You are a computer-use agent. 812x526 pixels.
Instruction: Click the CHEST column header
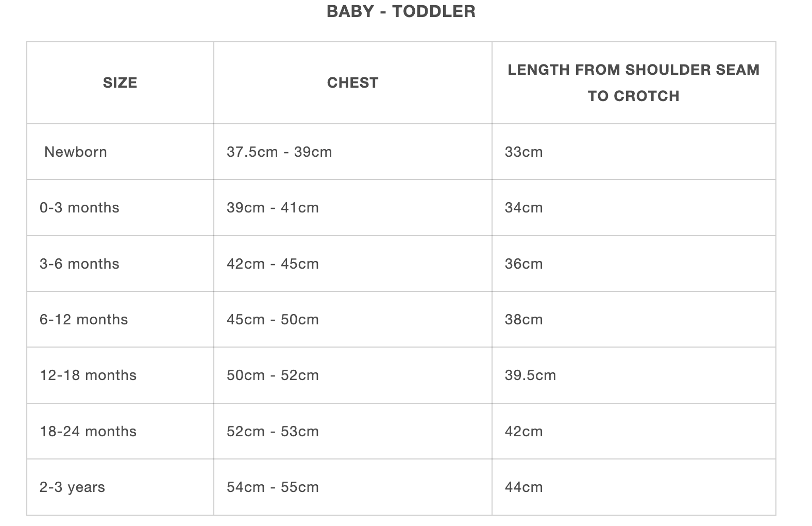pyautogui.click(x=353, y=83)
